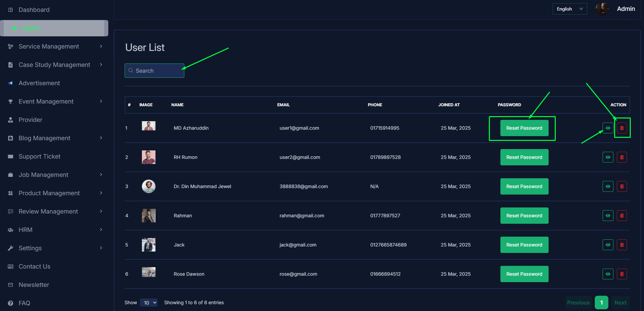
Task: Click the HRM people icon
Action: [11, 230]
